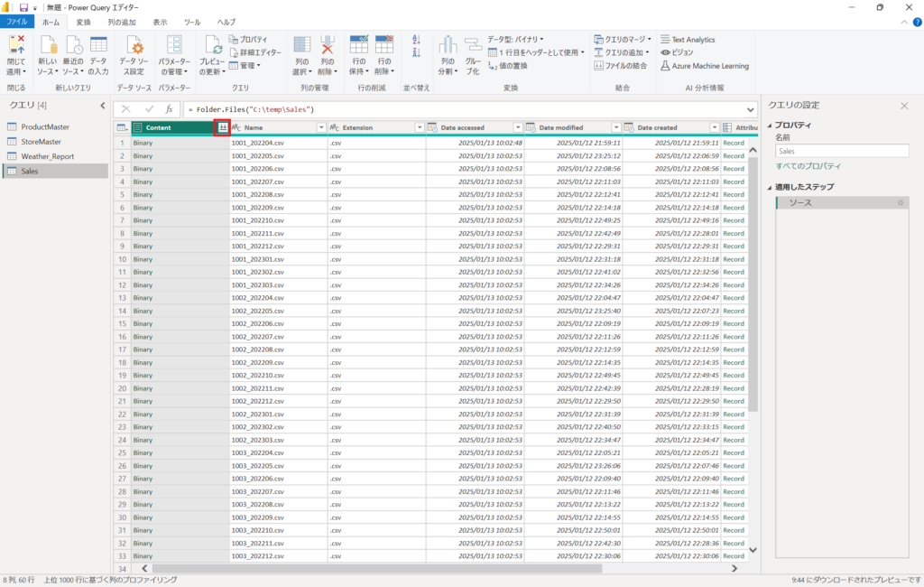Switch to the ツール tab
924x587 pixels.
[192, 22]
